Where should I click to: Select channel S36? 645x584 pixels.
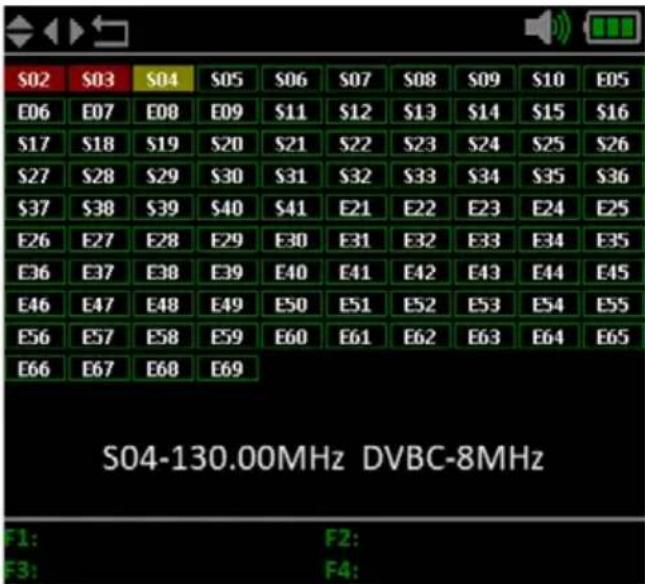pyautogui.click(x=613, y=176)
